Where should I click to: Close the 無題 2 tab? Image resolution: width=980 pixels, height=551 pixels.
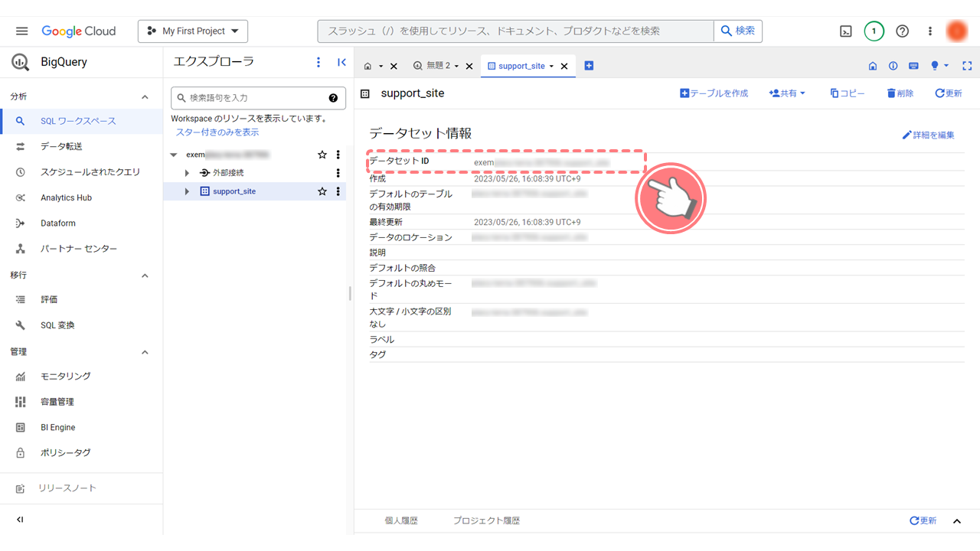pos(469,67)
